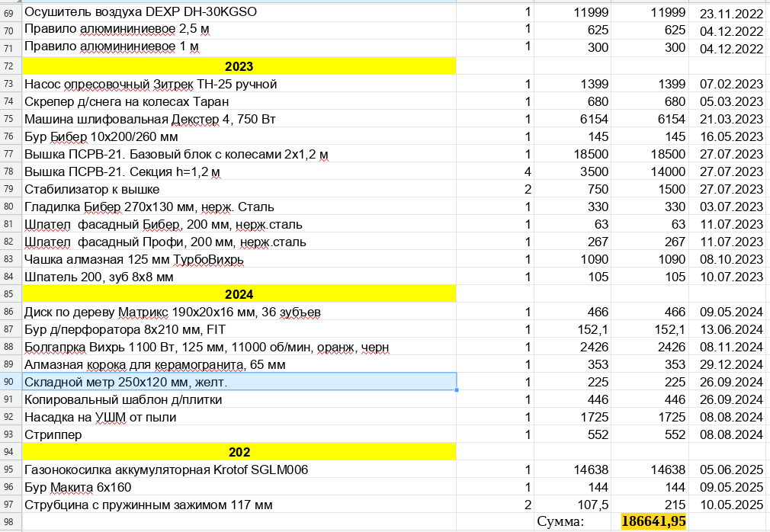Click quantity cell 4 in row 78

pyautogui.click(x=495, y=171)
